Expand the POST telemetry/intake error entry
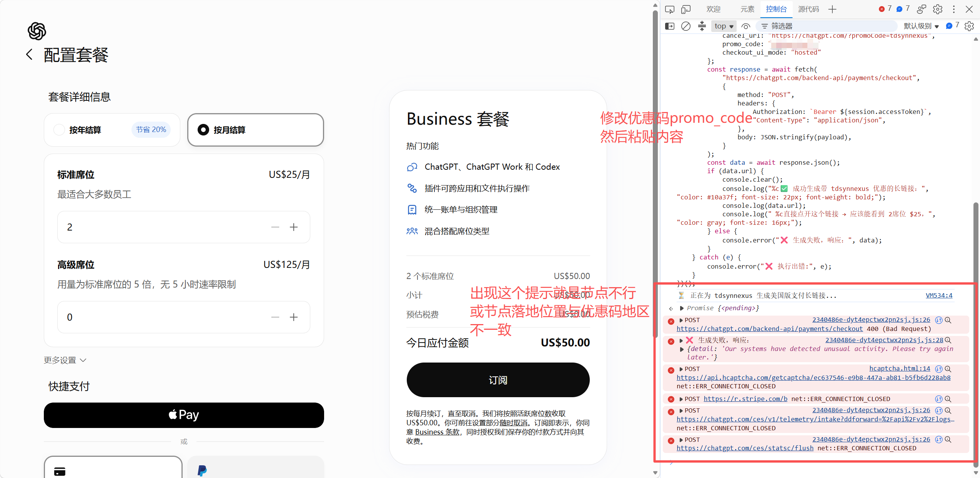 coord(681,411)
